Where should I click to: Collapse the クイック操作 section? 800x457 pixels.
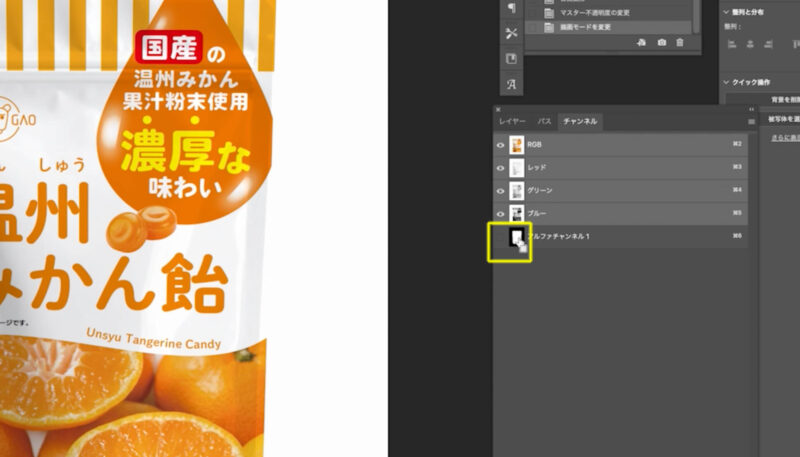pyautogui.click(x=726, y=82)
